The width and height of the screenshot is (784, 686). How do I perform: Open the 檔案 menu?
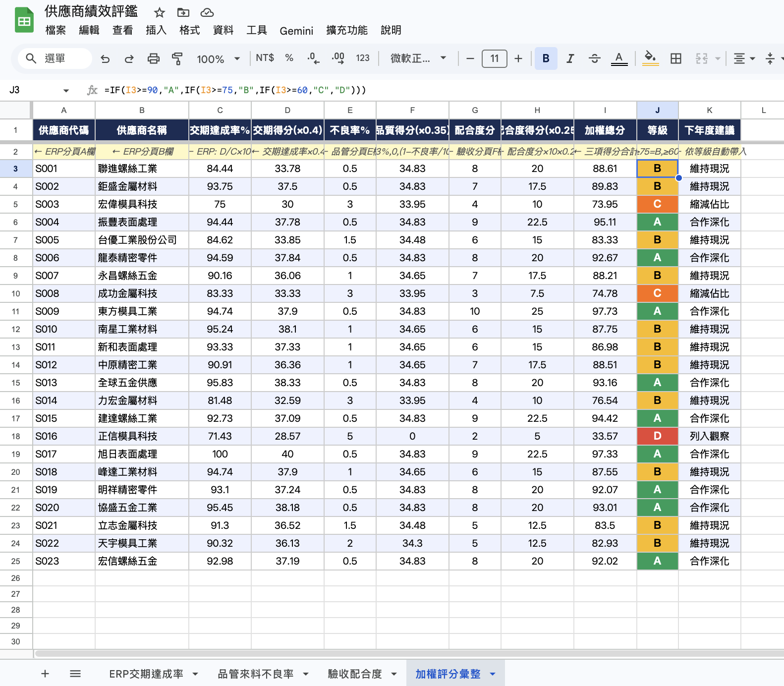coord(56,30)
